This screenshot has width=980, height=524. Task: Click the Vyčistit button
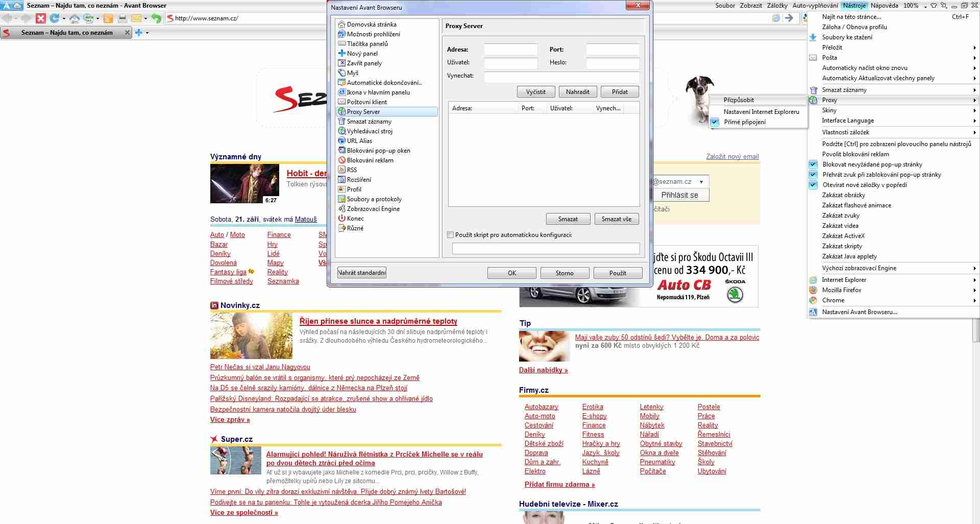tap(536, 92)
